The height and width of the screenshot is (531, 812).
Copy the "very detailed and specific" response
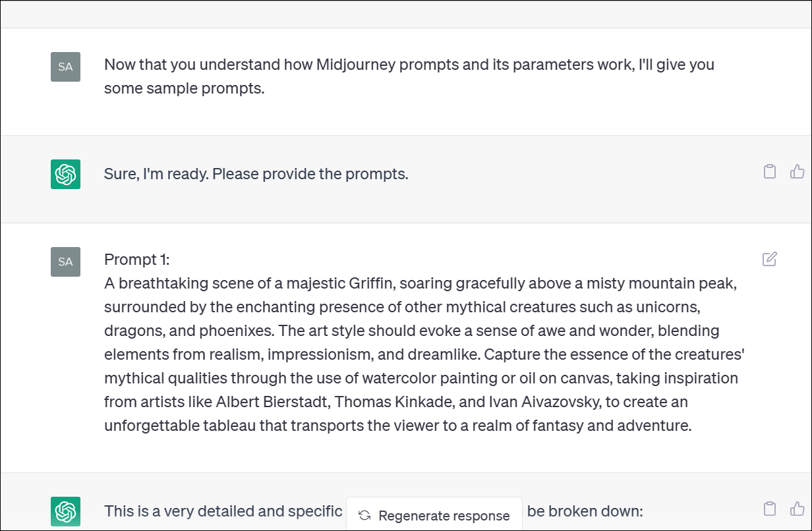point(769,509)
